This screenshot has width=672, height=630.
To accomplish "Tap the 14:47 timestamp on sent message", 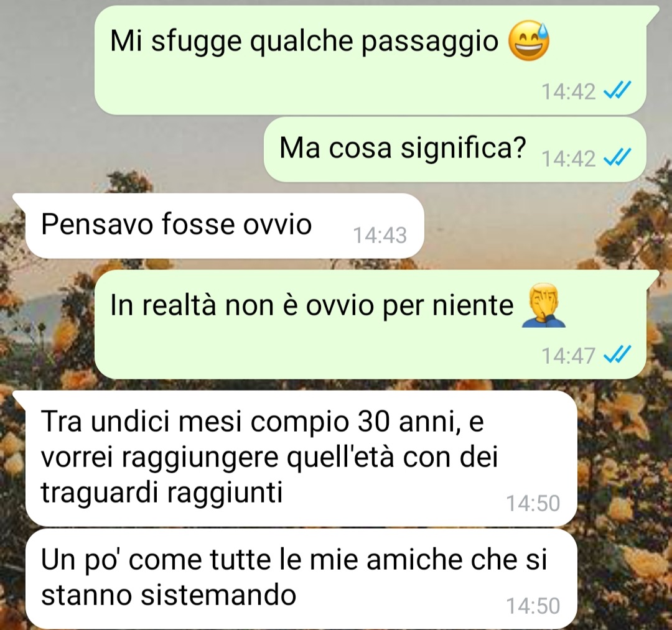I will [568, 355].
